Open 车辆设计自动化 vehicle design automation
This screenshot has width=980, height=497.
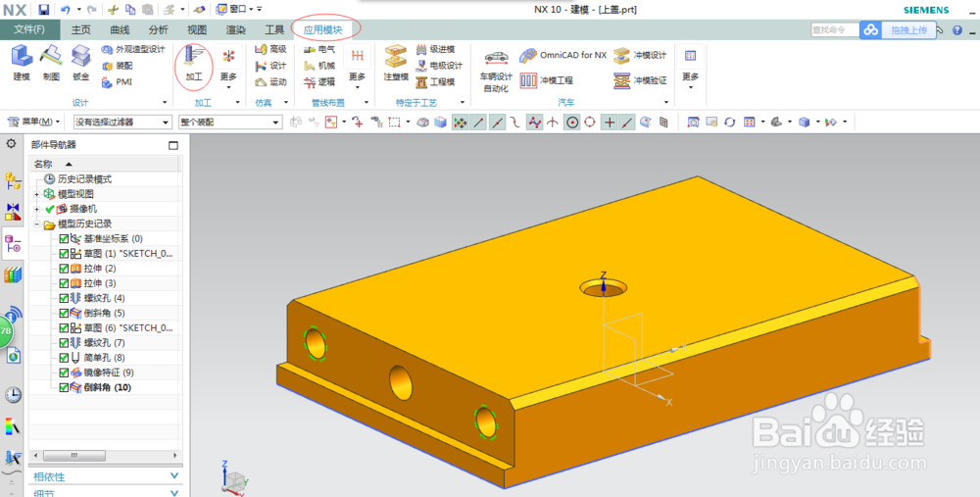[496, 70]
